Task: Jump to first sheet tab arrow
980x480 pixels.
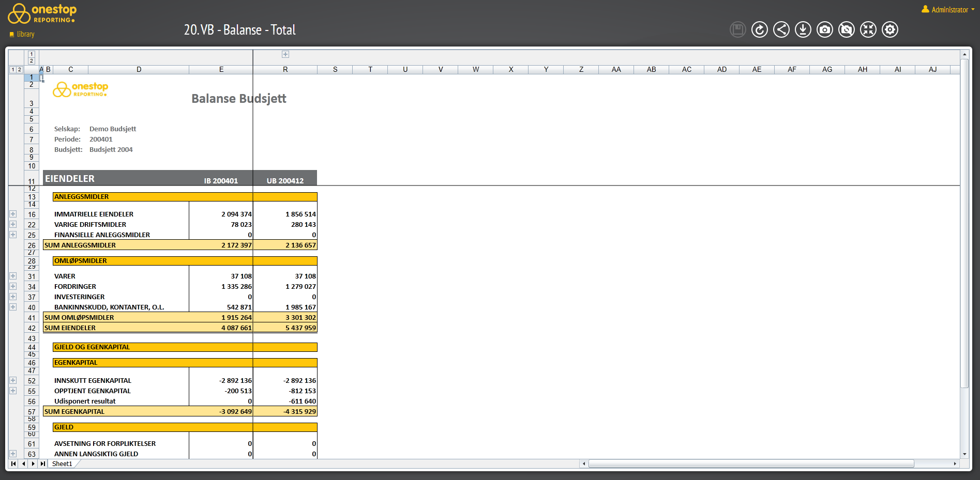Action: click(13, 464)
